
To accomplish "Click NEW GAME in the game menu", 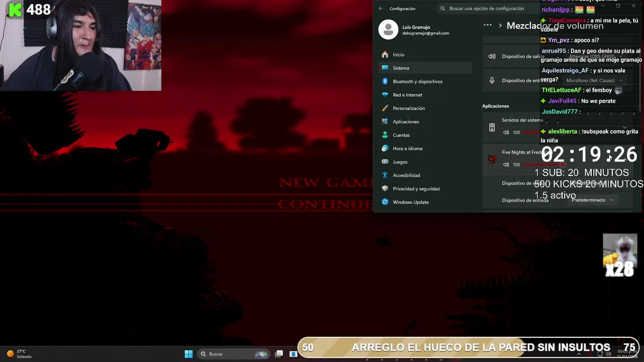I will [x=326, y=183].
